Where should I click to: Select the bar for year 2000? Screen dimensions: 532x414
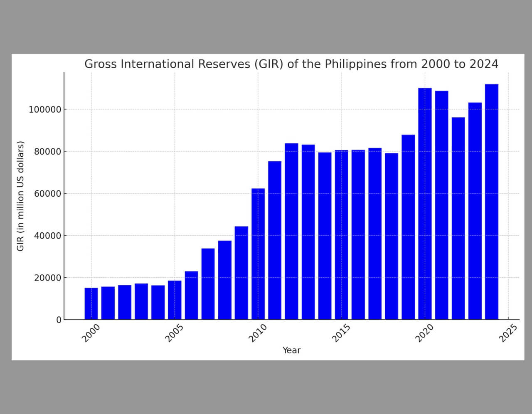(x=91, y=304)
